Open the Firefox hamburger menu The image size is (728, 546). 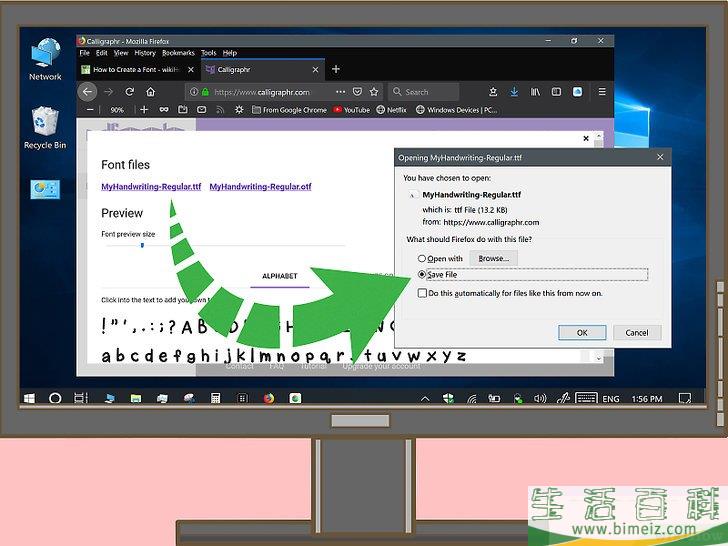[x=602, y=92]
